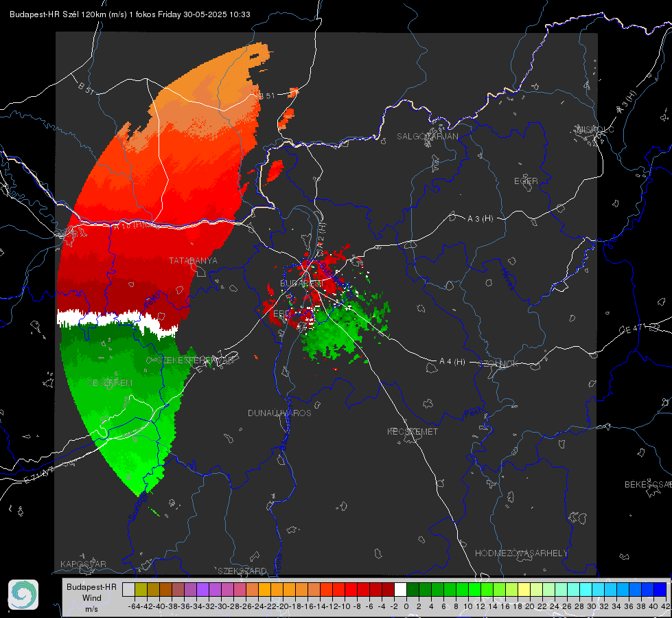Viewport: 672px width, 618px height.
Task: Pick the dark red swatch for -4 to -2
Action: (x=388, y=589)
